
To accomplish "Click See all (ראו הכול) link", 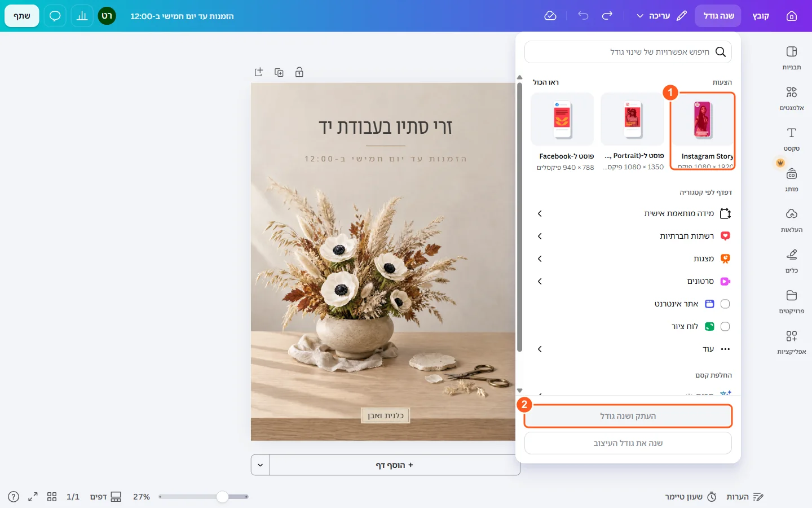I will (546, 82).
